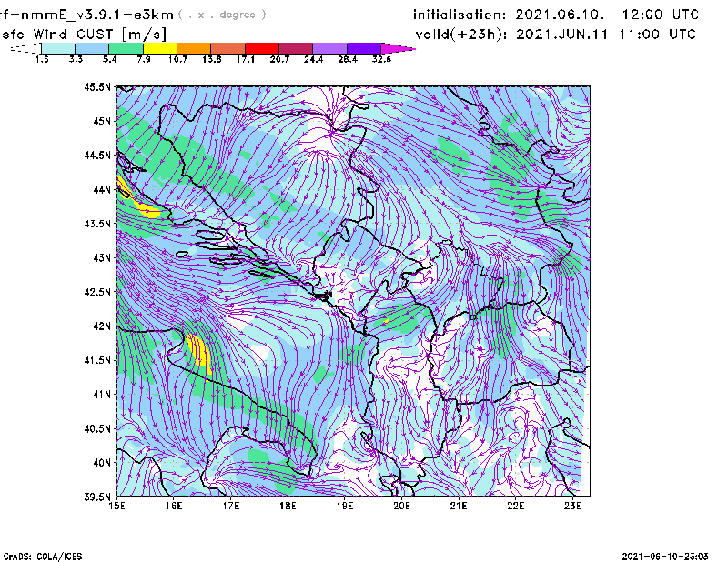The image size is (728, 562).
Task: Click the 41.5N latitude label
Action: point(98,360)
